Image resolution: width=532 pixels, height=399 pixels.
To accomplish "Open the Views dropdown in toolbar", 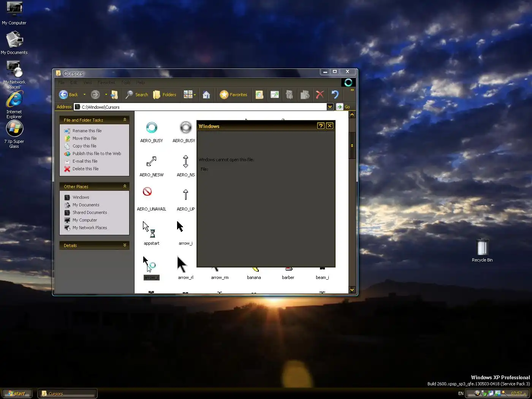I will (190, 95).
